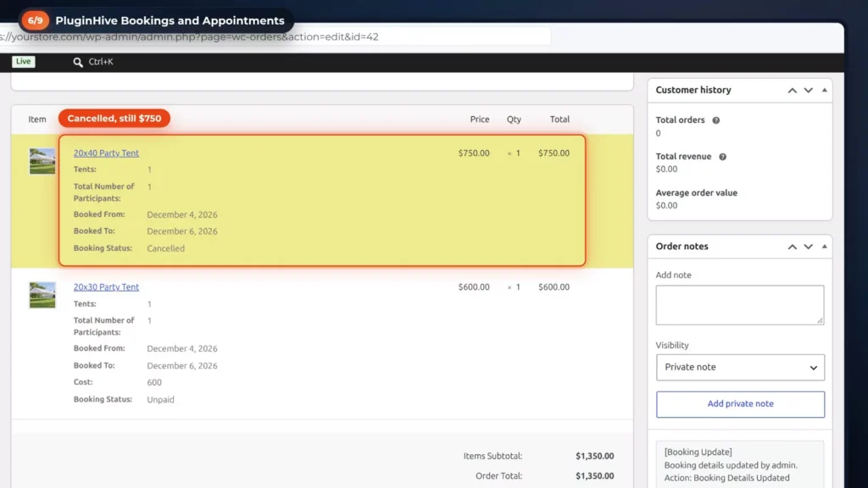The height and width of the screenshot is (488, 868).
Task: Open the 20x30 Party Tent link
Action: (106, 287)
